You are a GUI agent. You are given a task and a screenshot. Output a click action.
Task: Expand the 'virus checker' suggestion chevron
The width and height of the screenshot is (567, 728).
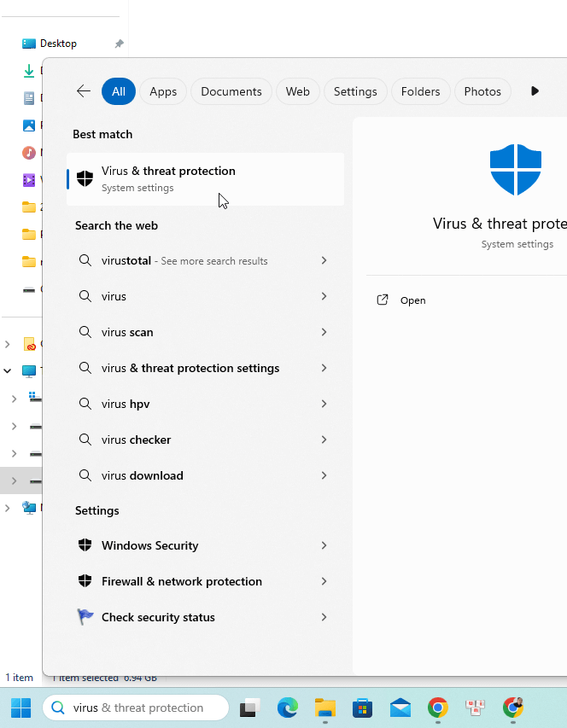(x=324, y=440)
